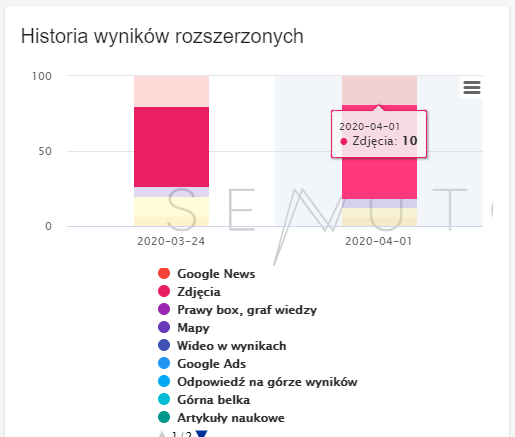
Task: Click lavender segment of 2020-03-24 bar
Action: [171, 192]
